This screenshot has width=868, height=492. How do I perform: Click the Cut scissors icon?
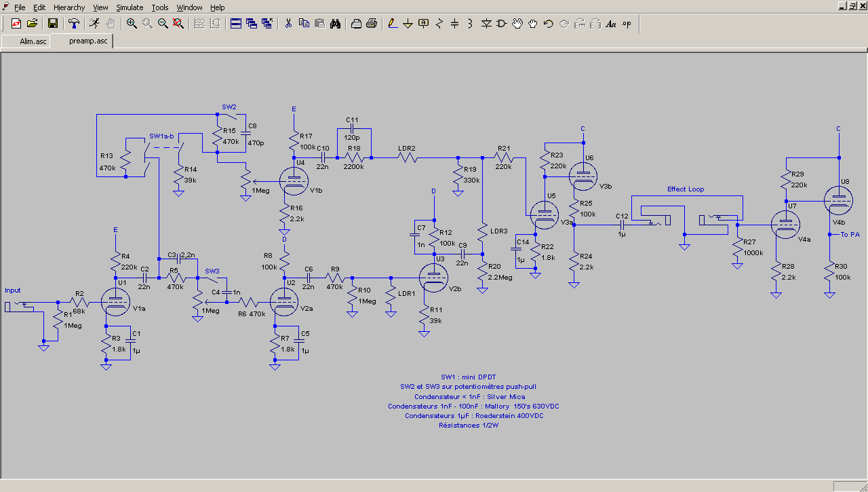coord(288,24)
